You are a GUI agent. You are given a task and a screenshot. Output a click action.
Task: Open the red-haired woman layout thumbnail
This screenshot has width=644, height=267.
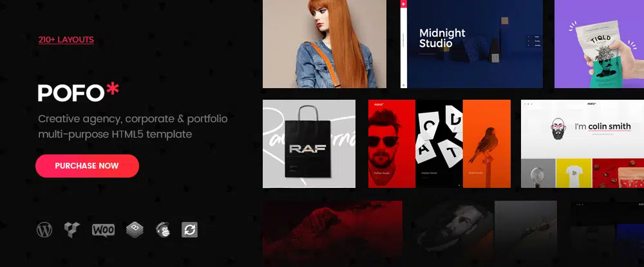325,44
